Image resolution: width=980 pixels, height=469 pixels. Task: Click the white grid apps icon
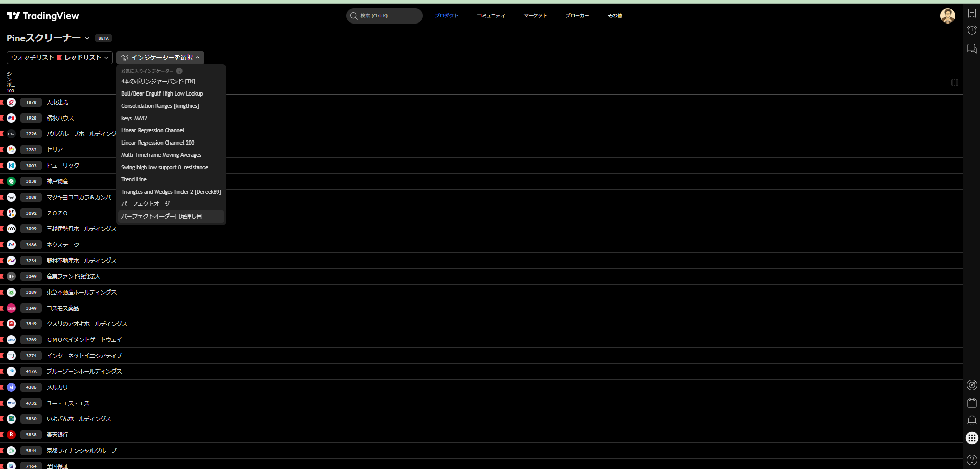click(x=972, y=438)
